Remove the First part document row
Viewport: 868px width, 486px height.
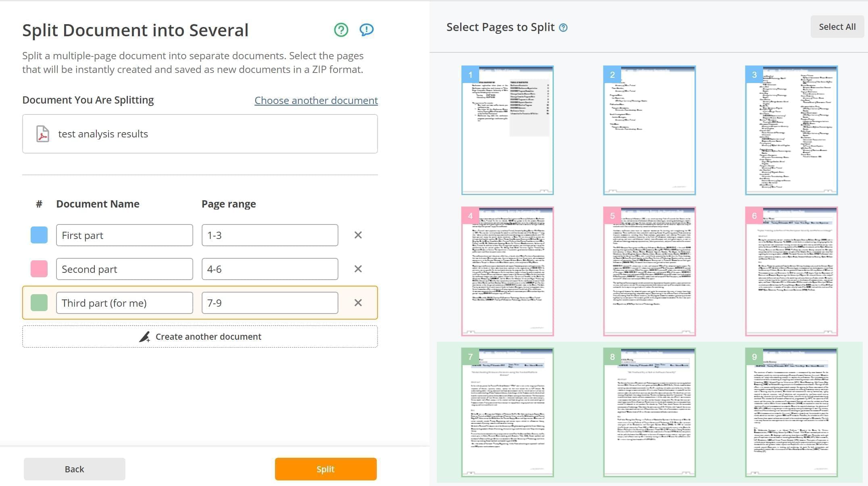[x=358, y=235]
